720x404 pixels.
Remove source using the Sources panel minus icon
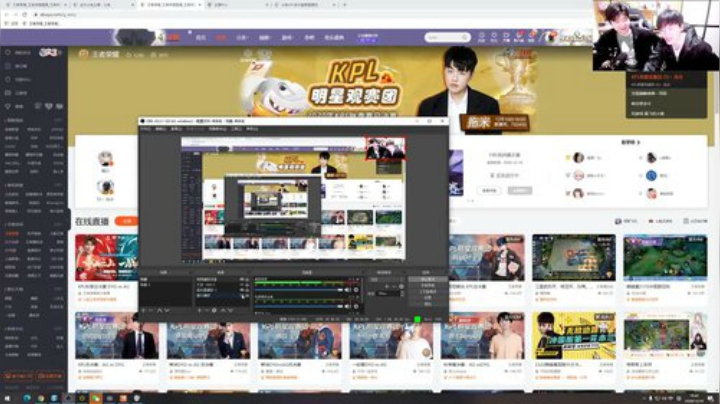(207, 310)
